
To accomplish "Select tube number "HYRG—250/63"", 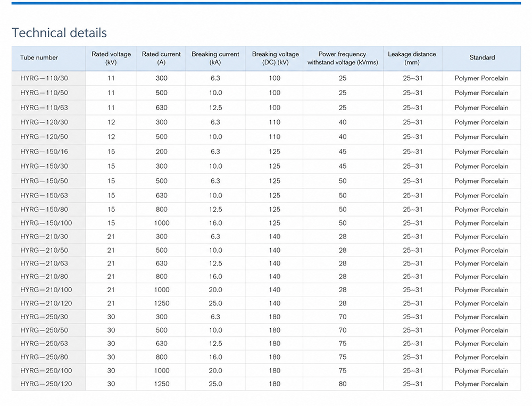I will [x=44, y=344].
